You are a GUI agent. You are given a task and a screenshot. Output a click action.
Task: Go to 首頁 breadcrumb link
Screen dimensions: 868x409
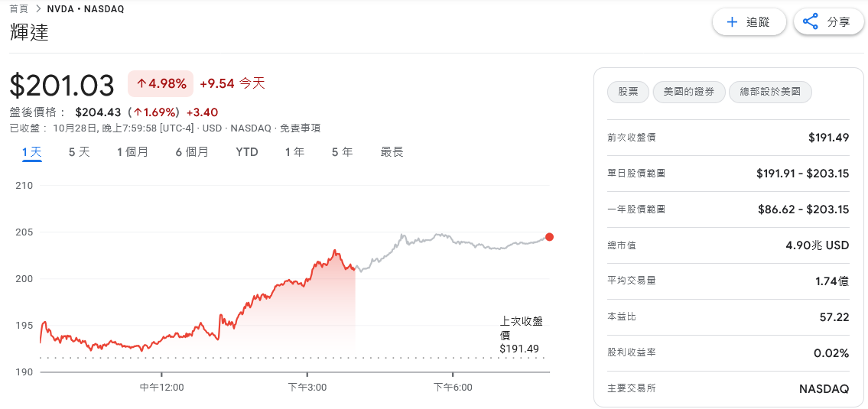tap(19, 9)
